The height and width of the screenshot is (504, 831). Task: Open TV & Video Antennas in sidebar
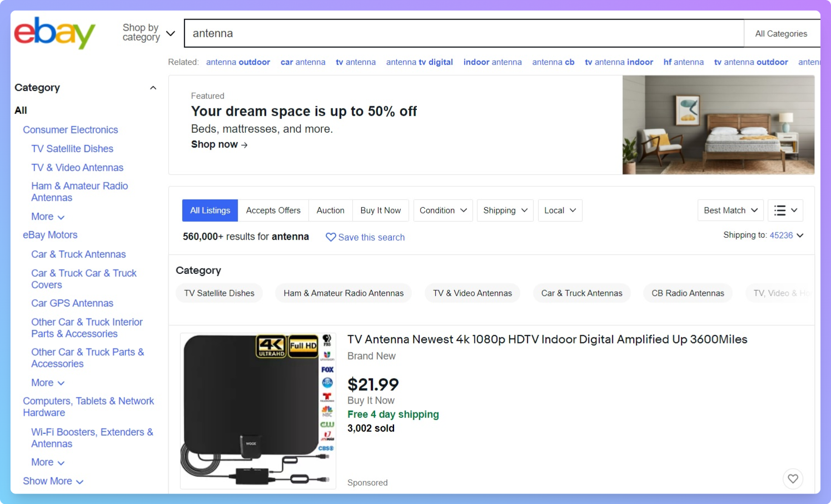click(x=77, y=168)
